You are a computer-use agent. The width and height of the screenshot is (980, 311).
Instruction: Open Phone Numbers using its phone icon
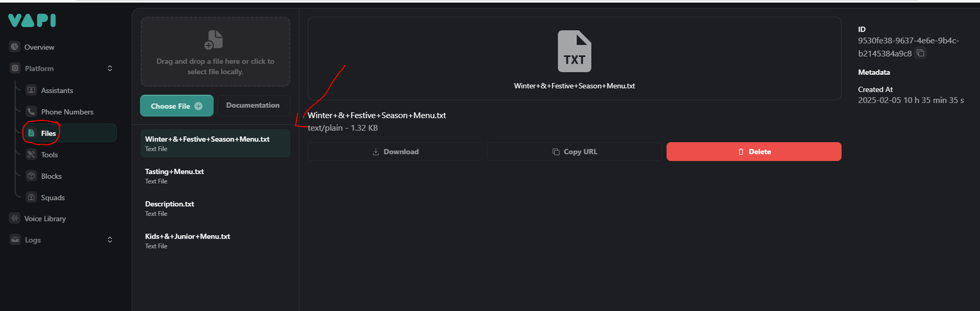point(31,111)
